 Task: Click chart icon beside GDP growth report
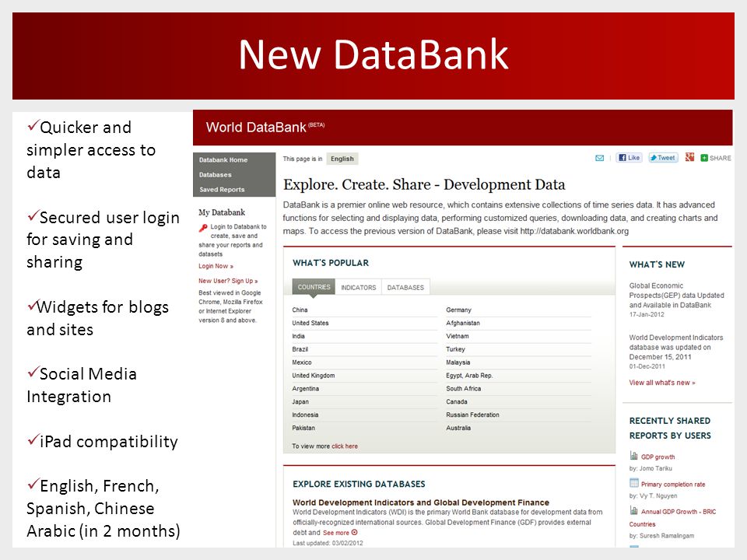point(633,456)
